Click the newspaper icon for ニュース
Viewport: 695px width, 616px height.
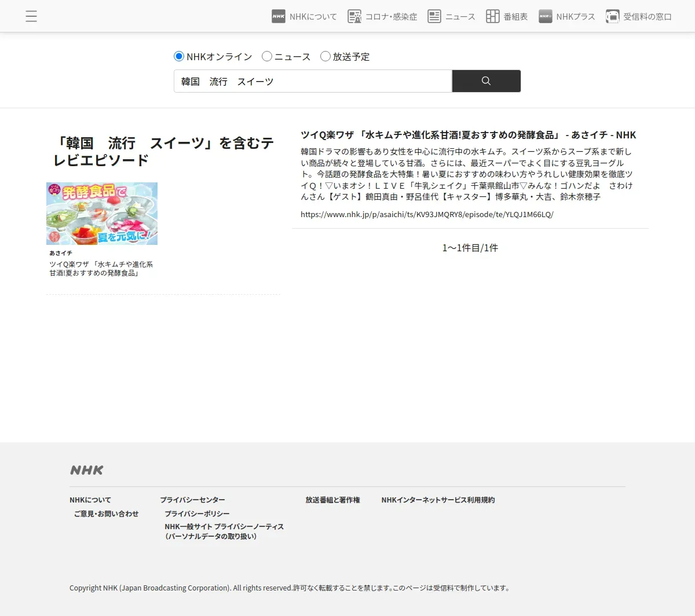[434, 16]
